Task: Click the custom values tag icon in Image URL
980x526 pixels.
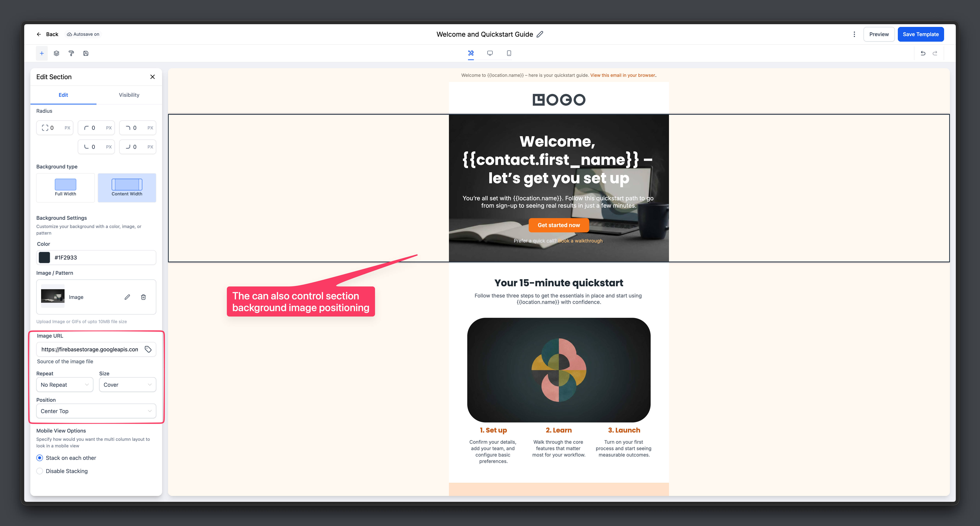Action: 148,349
